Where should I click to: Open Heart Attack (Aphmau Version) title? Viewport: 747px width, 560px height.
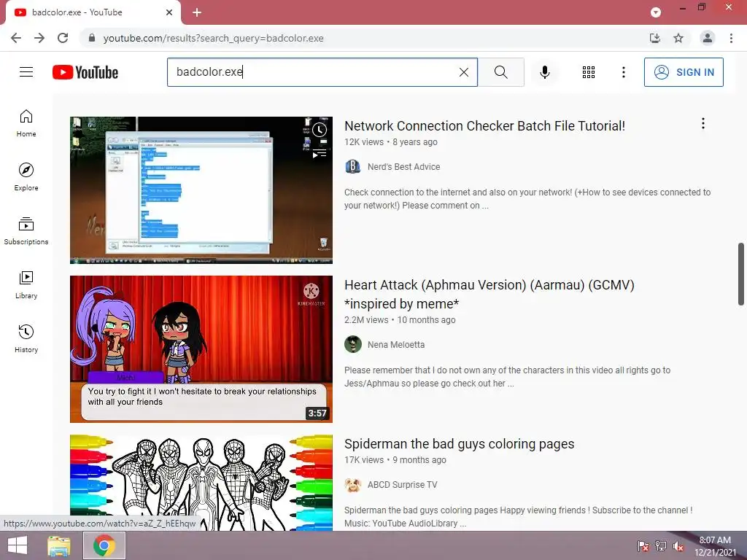489,294
